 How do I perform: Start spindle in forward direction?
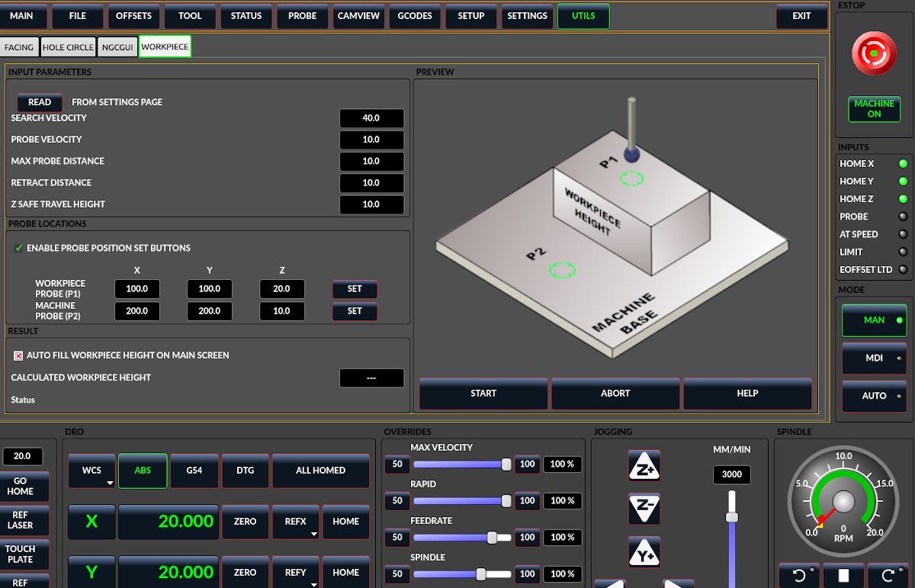(888, 576)
